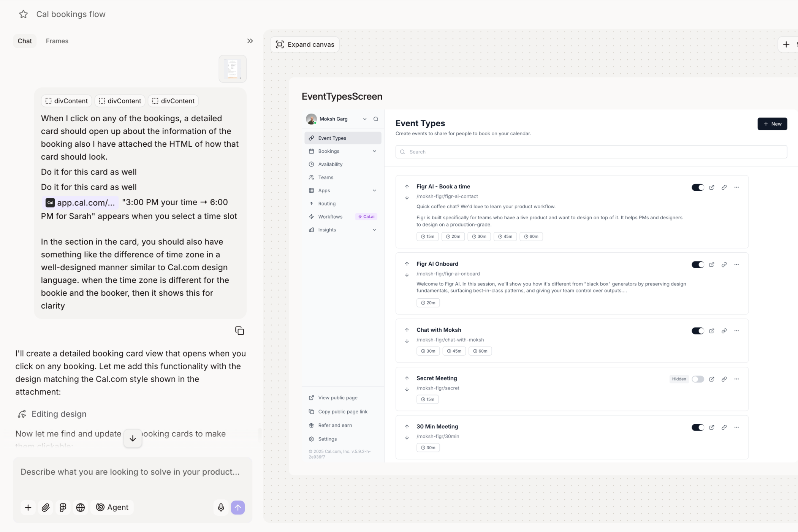798x532 pixels.
Task: Click the Expand canvas button
Action: point(305,44)
